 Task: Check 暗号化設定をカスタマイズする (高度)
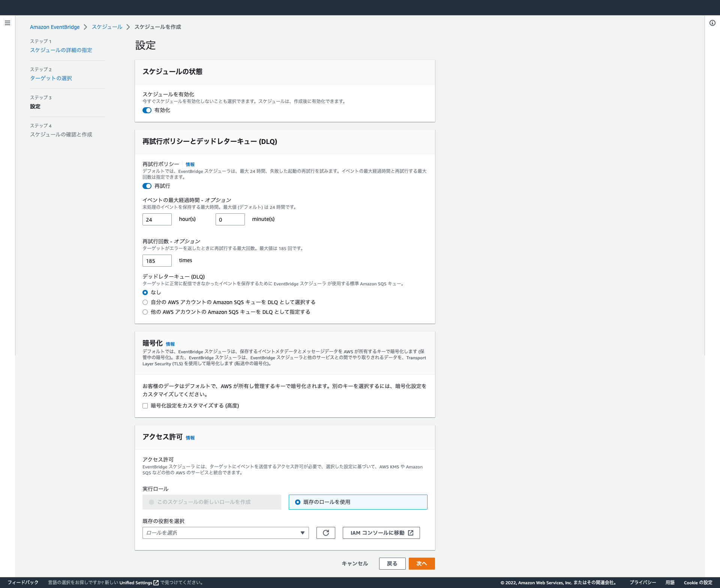pyautogui.click(x=145, y=405)
